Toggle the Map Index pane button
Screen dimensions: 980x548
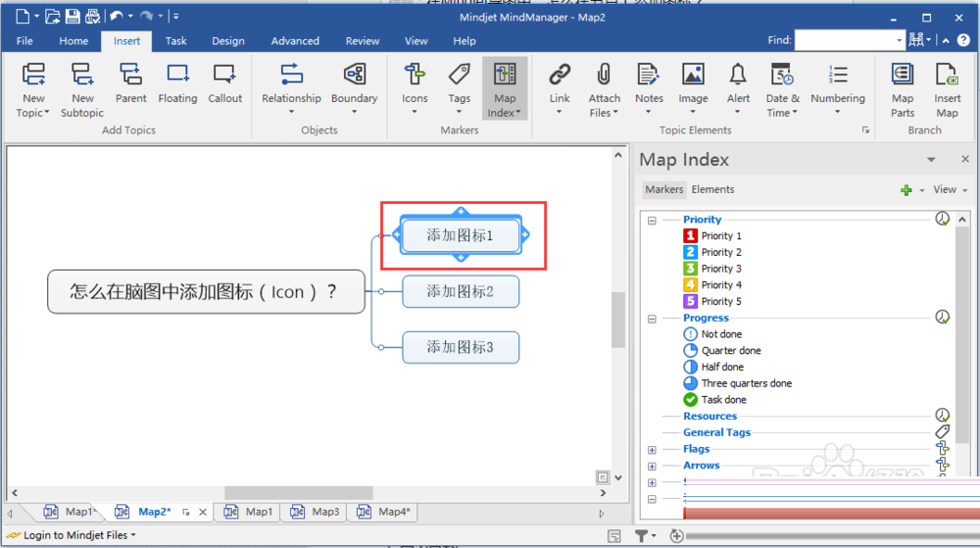point(505,88)
